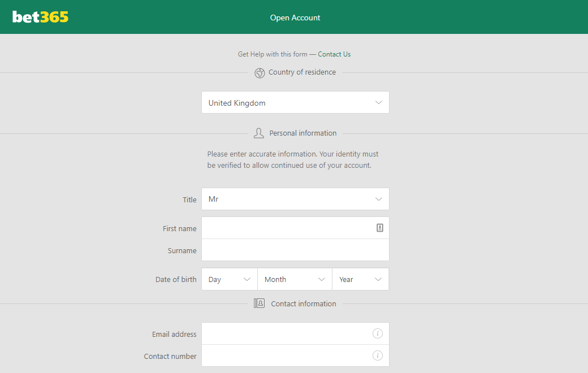
Task: Focus the Contact number input field
Action: click(x=295, y=355)
